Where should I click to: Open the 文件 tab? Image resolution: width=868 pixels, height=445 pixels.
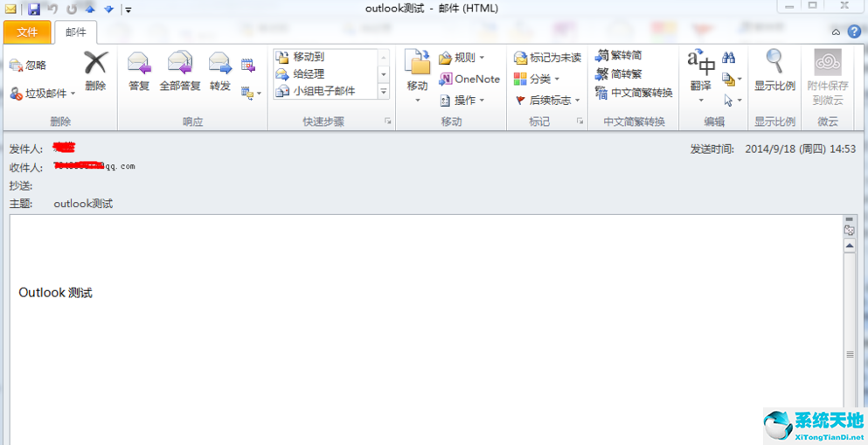coord(27,32)
